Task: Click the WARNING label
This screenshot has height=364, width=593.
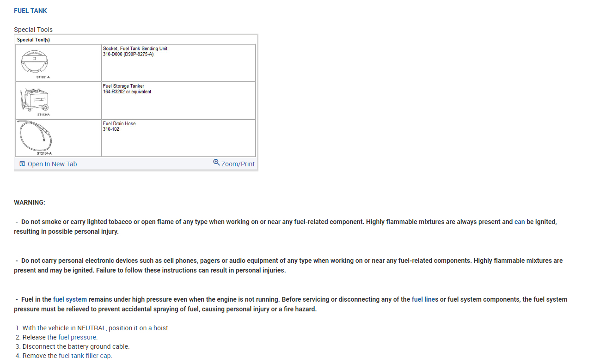Action: click(30, 202)
